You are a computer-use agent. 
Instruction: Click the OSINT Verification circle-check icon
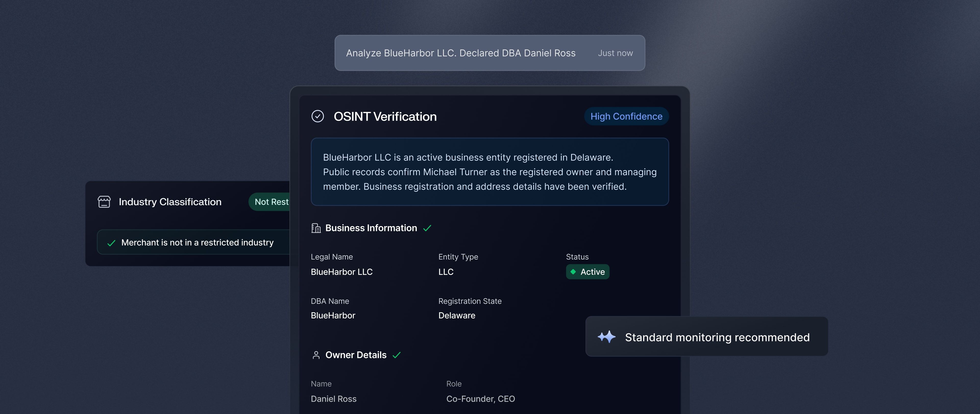317,116
